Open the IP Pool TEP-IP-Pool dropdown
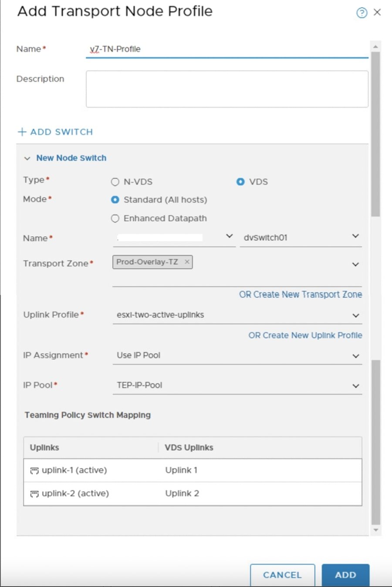Viewport: 392px width, 587px height. coord(355,386)
